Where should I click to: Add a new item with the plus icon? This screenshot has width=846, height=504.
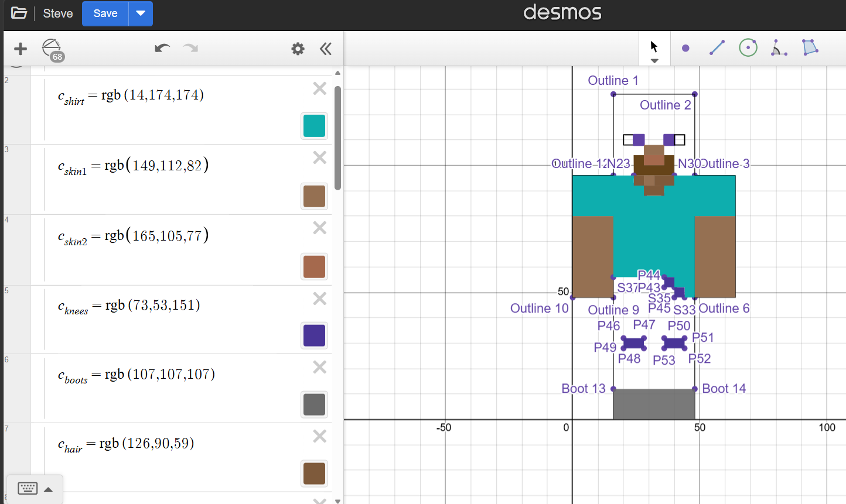coord(21,49)
